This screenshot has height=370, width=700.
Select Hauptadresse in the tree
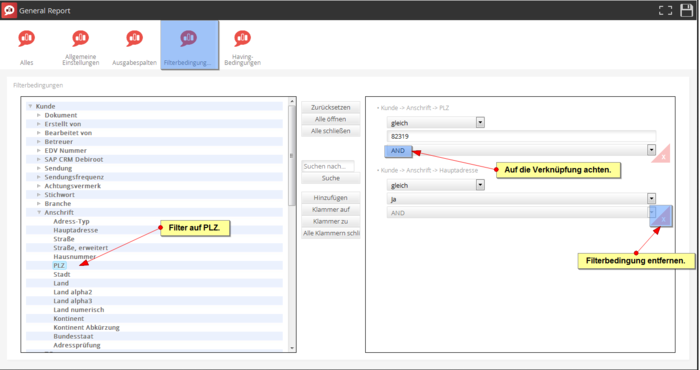[75, 230]
